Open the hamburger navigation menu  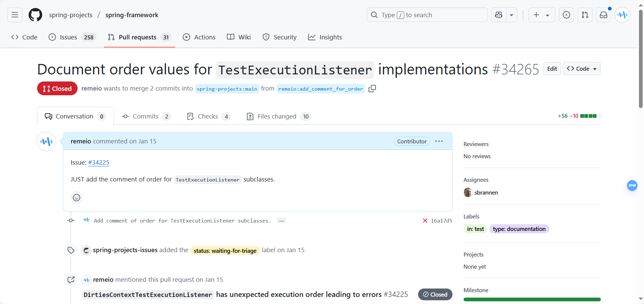coord(15,15)
